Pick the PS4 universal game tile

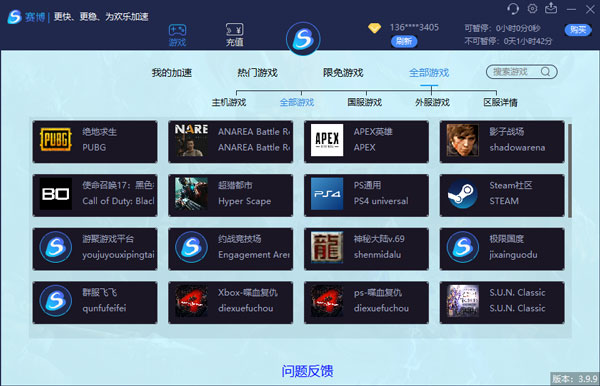click(x=366, y=195)
